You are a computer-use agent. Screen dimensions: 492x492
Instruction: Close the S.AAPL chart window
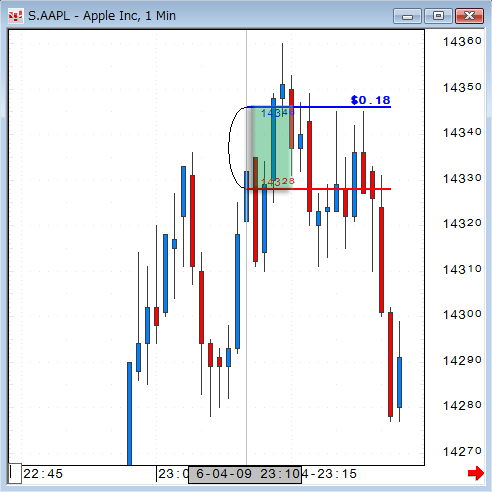coord(469,16)
